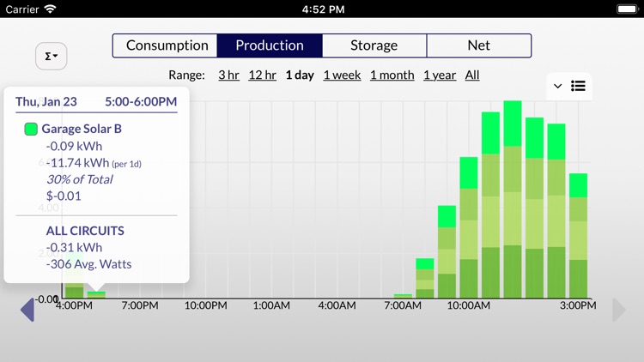Click the Wi-Fi status icon

[x=50, y=9]
